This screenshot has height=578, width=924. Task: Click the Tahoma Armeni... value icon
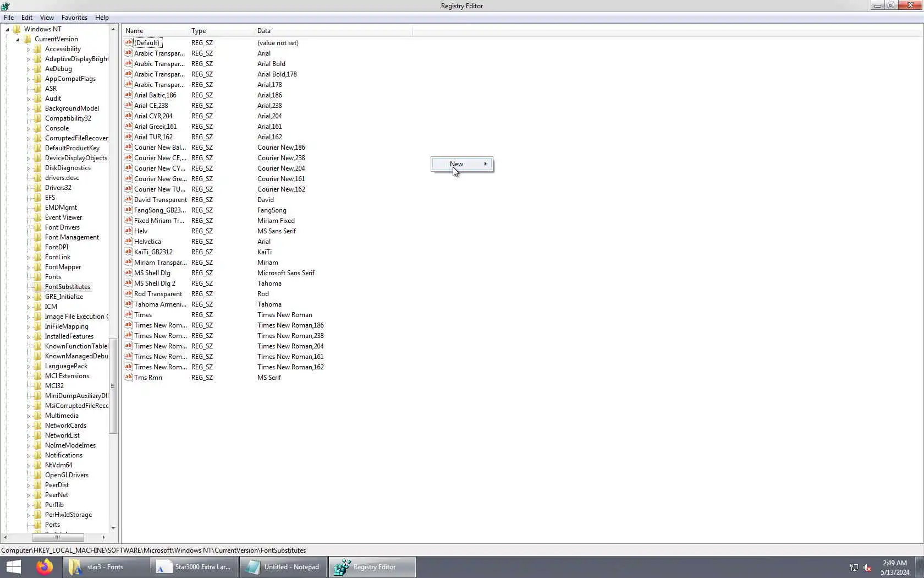click(x=128, y=304)
